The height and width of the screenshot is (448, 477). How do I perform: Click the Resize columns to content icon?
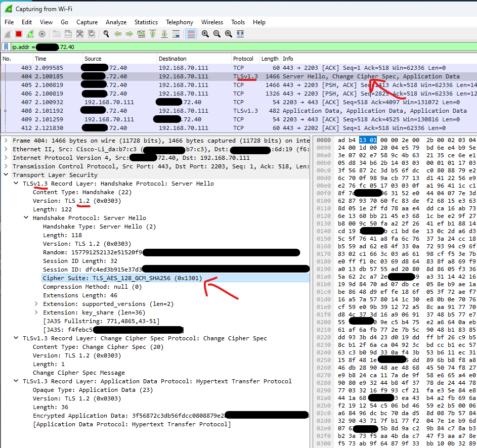(240, 34)
